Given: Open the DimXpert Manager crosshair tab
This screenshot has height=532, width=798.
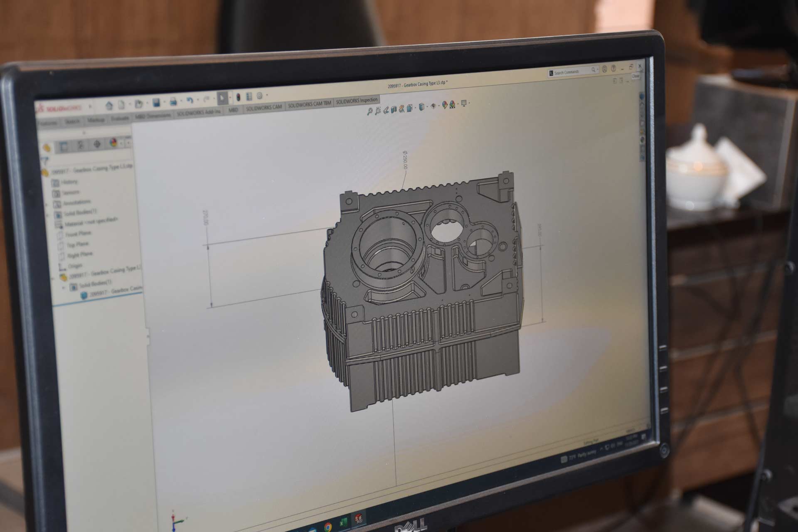Looking at the screenshot, I should coord(97,144).
